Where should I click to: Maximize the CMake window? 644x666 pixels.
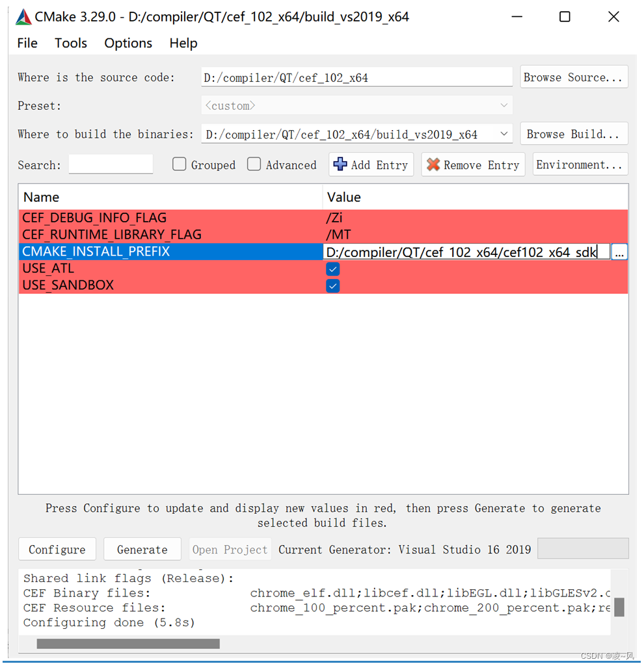565,17
